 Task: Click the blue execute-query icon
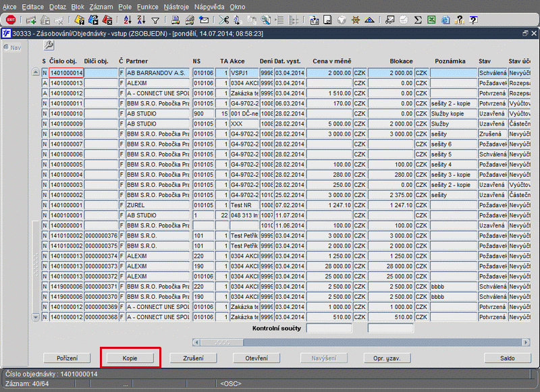click(93, 20)
